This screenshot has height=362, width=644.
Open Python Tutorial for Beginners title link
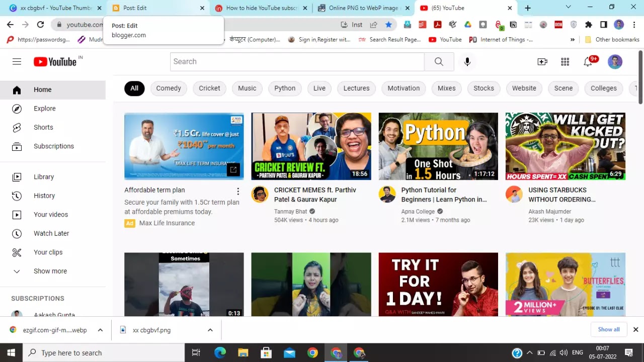(444, 195)
